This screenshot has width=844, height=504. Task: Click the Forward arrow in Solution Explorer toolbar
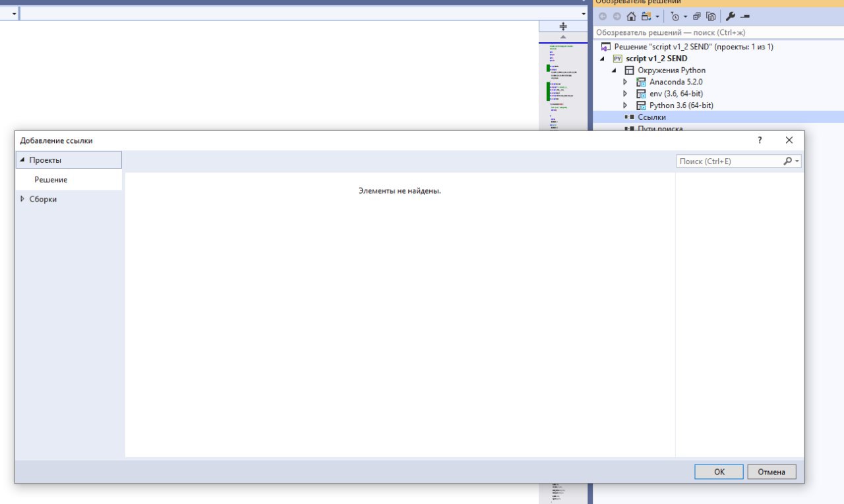pyautogui.click(x=617, y=16)
